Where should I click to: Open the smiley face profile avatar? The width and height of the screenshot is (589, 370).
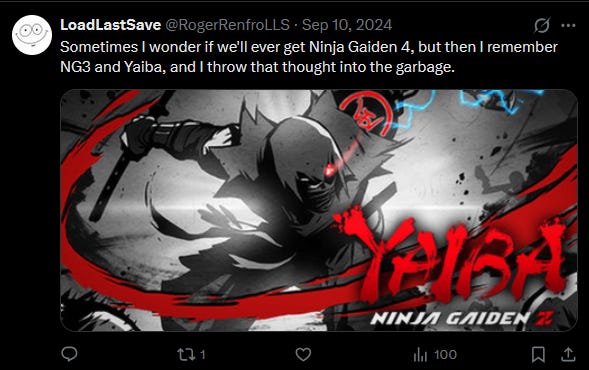(32, 35)
